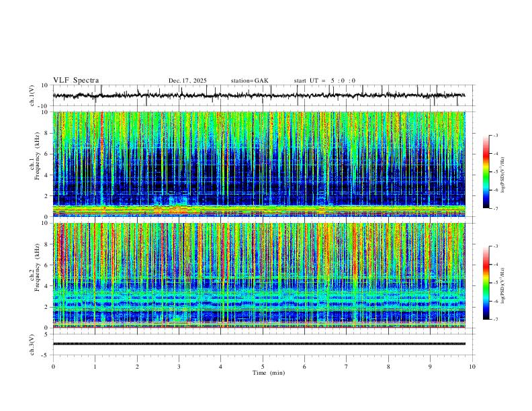Click the "-3" label on upper colorbar

click(x=496, y=135)
